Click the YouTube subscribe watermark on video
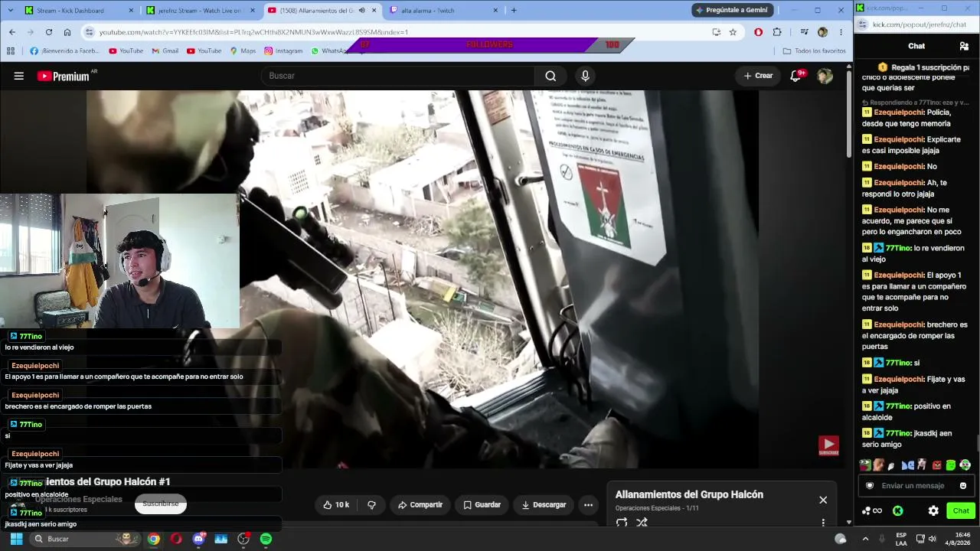980x551 pixels. tap(828, 445)
